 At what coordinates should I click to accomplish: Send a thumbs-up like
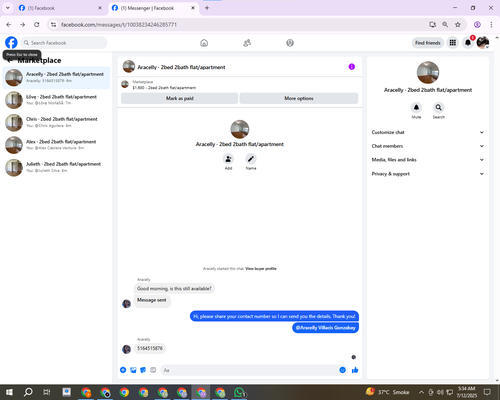coord(355,370)
